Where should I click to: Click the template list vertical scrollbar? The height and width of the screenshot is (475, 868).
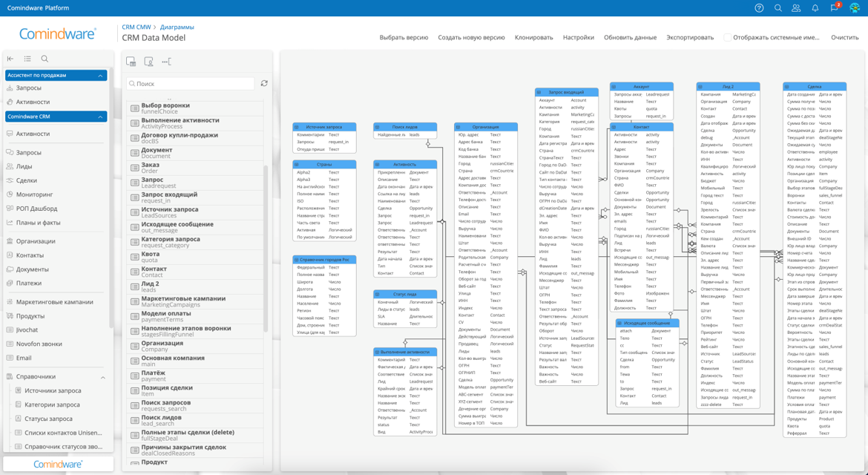coord(265,249)
